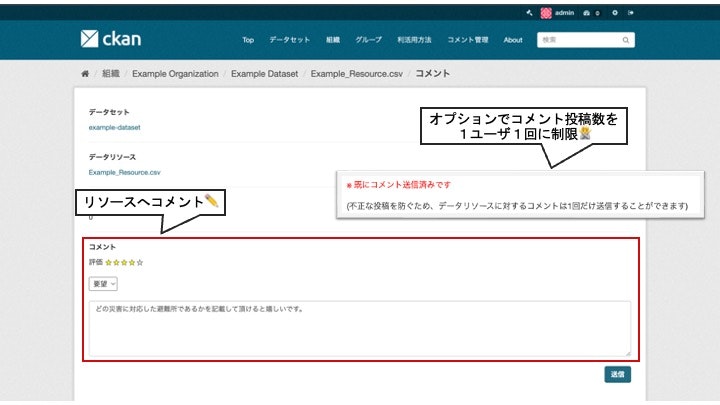
Task: Click the magnifier search icon
Action: point(626,40)
